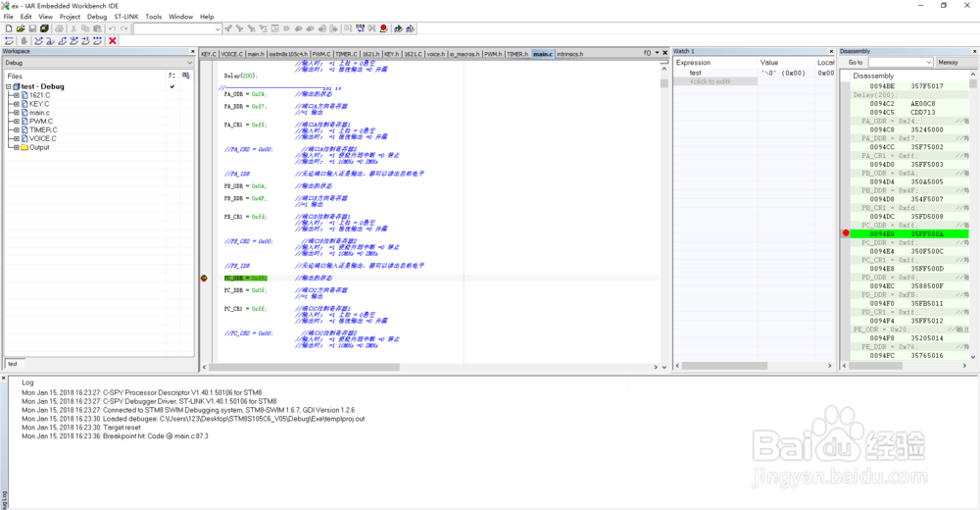The height and width of the screenshot is (510, 980).
Task: Click the Paste clipboard icon
Action: point(97,28)
